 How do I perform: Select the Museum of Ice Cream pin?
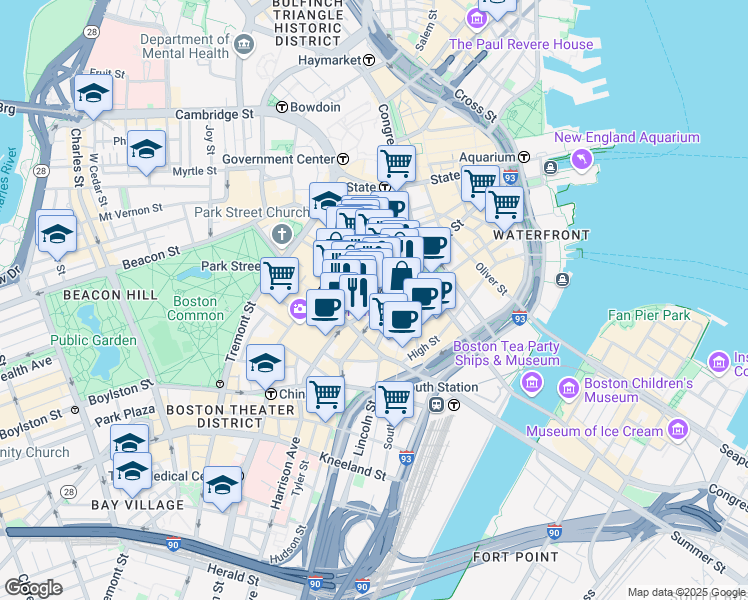[x=678, y=431]
